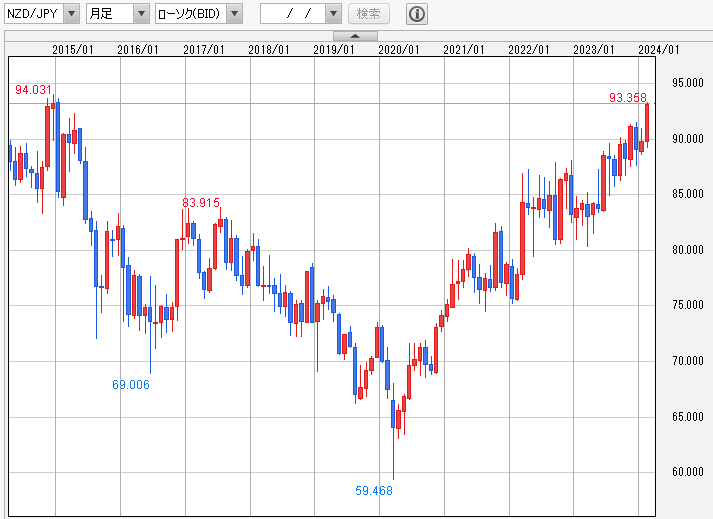Click the 59.468 lowest price label

374,490
